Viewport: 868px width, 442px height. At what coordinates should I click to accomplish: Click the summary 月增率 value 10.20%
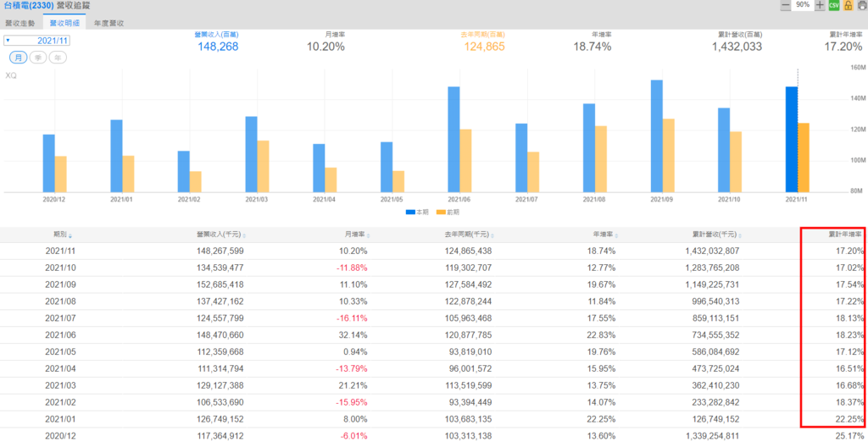[x=326, y=47]
